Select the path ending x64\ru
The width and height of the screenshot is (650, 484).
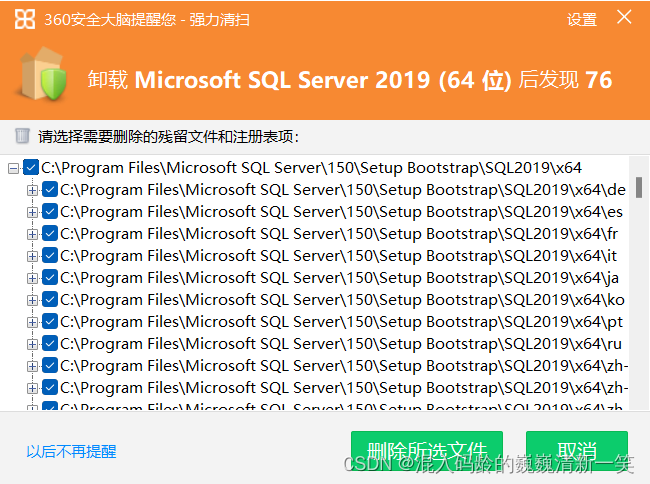click(x=341, y=344)
